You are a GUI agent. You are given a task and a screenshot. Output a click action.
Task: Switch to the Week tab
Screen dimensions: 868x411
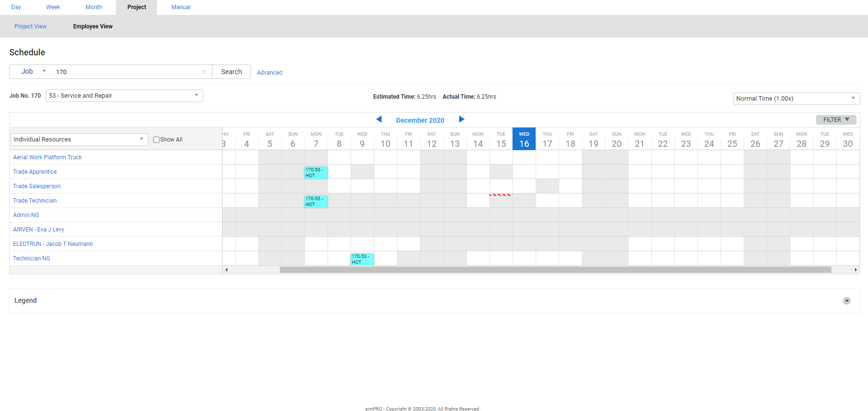[x=53, y=7]
